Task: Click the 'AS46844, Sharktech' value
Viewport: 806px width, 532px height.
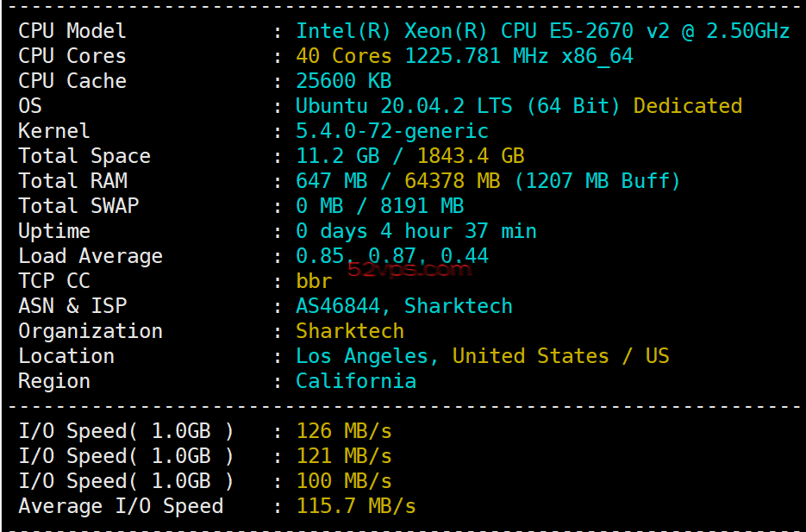Action: click(404, 306)
